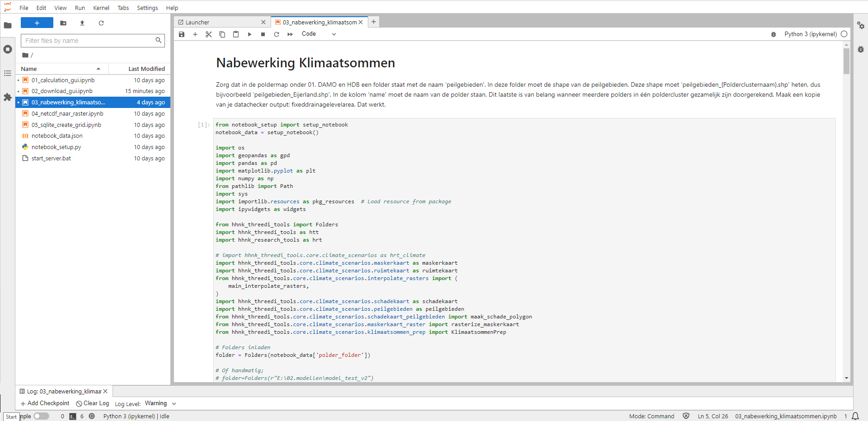Open the Kernel menu
Screen dimensions: 868x421
[x=101, y=8]
